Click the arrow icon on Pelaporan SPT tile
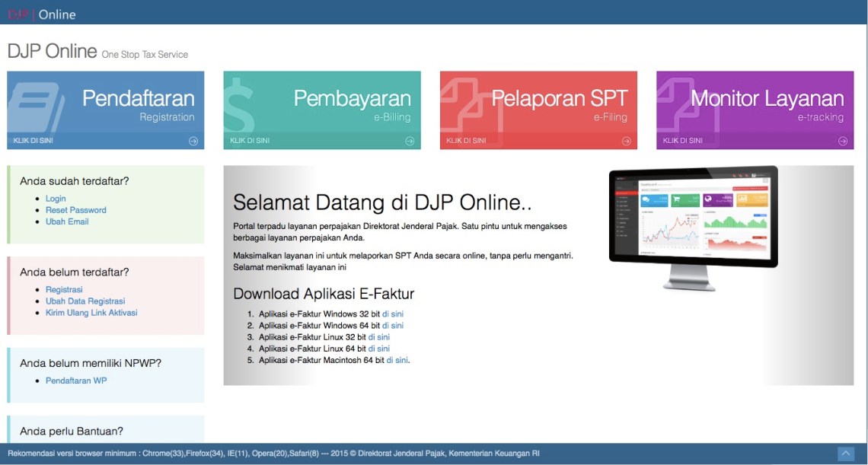The height and width of the screenshot is (465, 868). click(x=627, y=141)
